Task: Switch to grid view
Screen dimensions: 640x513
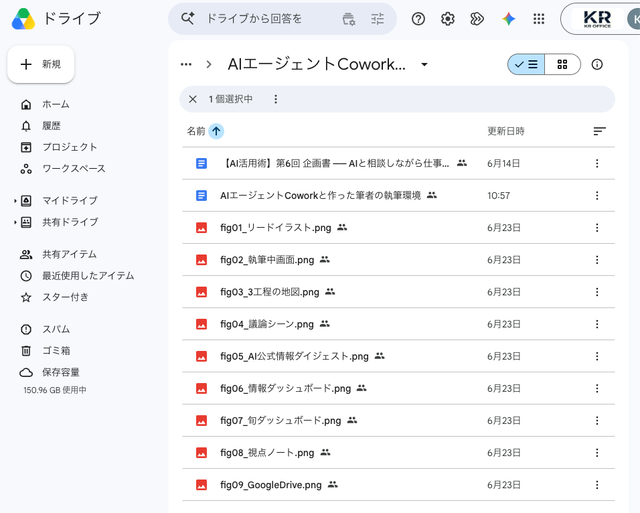Action: point(562,64)
